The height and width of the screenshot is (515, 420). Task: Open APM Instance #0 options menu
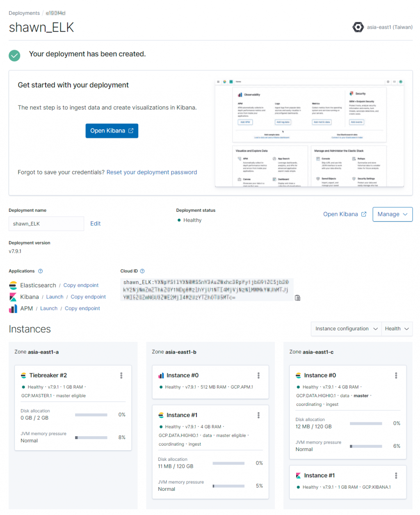(x=258, y=375)
